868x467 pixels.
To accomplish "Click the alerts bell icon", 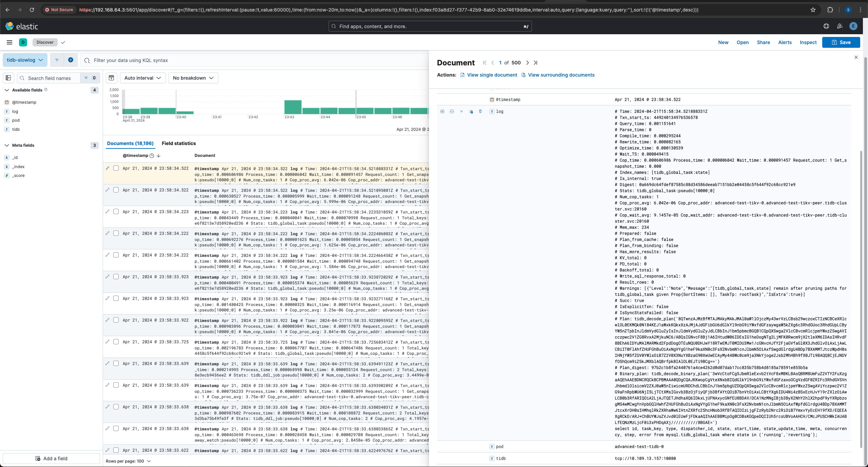I will pyautogui.click(x=784, y=42).
